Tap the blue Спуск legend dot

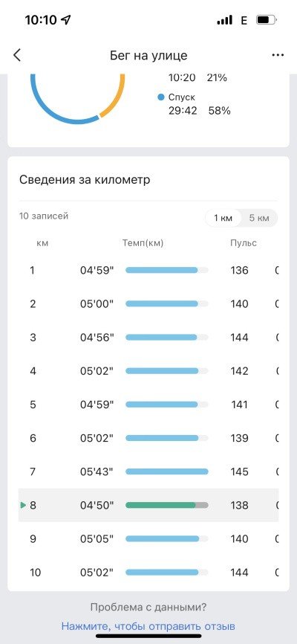(x=161, y=97)
